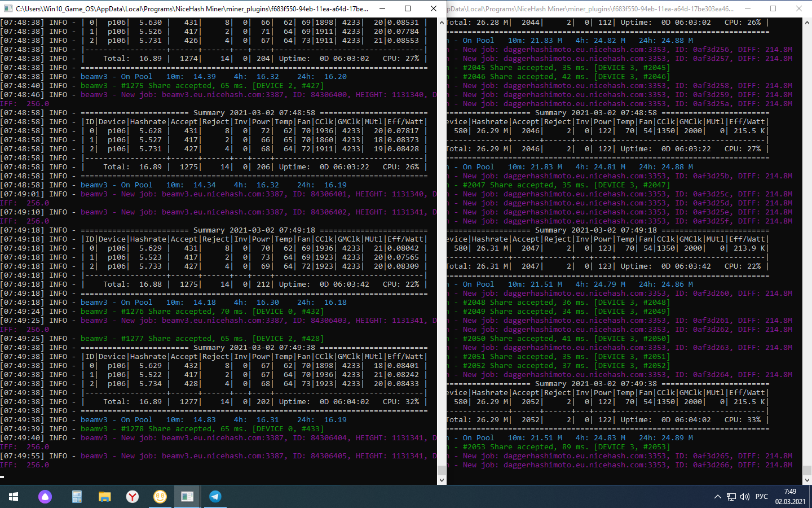Click the '#2047 Share accepted' line
The image size is (812, 508).
point(559,185)
